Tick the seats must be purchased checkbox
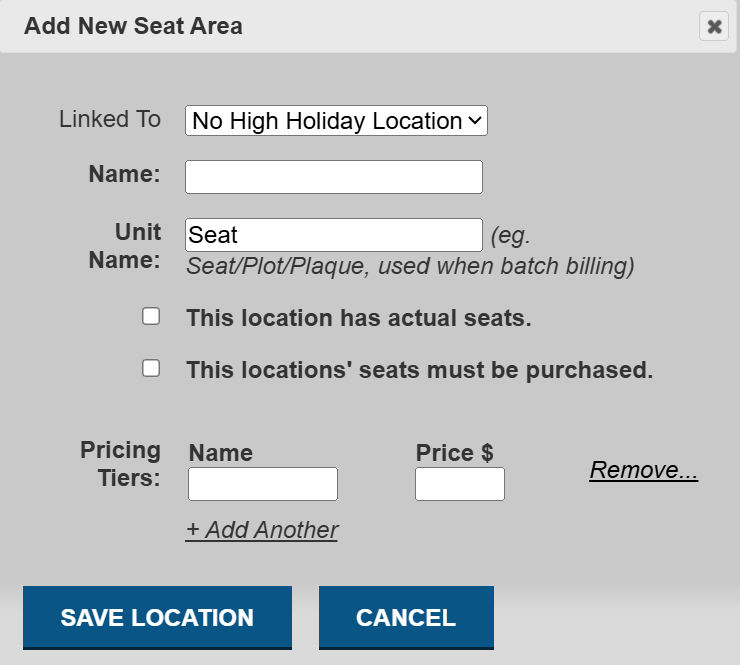The width and height of the screenshot is (740, 665). [x=151, y=368]
